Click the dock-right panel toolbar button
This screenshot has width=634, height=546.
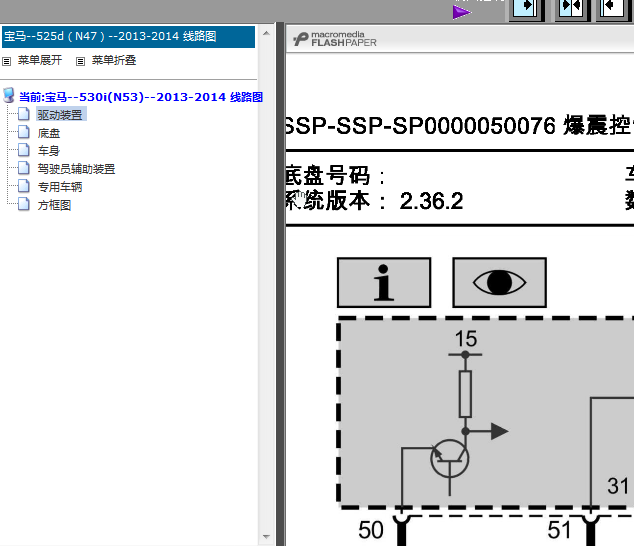526,9
